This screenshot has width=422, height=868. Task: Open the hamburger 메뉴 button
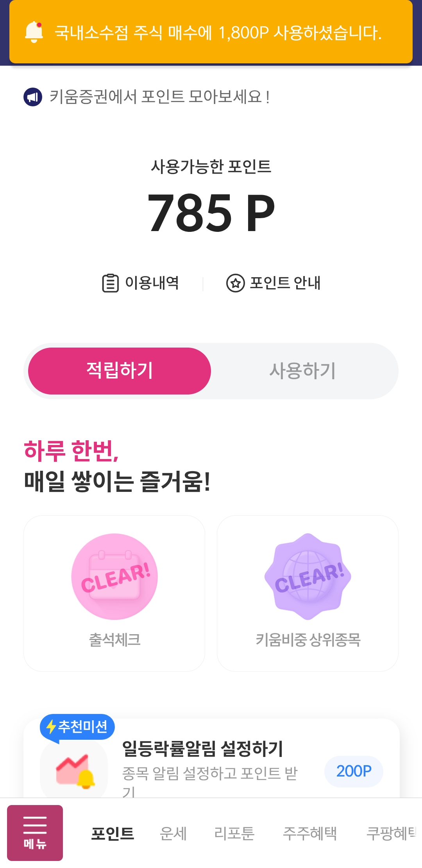(x=35, y=833)
